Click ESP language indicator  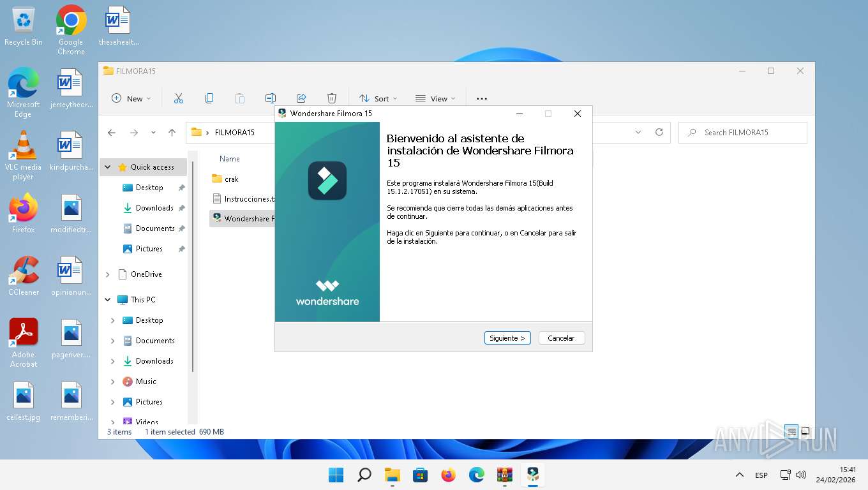[761, 475]
